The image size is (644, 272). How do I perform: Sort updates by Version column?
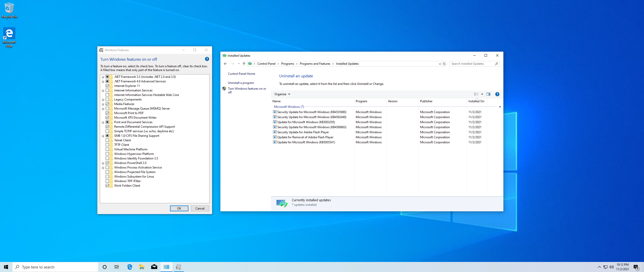[x=402, y=101]
